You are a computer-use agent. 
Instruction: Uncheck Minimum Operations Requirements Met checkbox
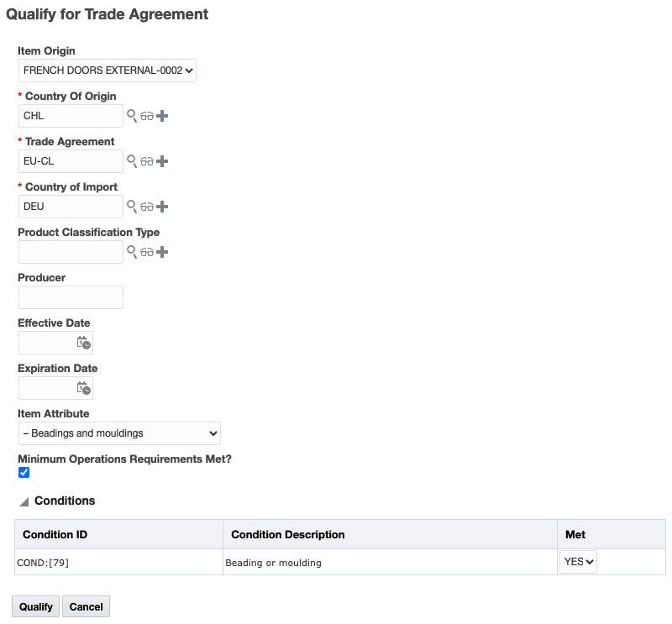[x=24, y=473]
